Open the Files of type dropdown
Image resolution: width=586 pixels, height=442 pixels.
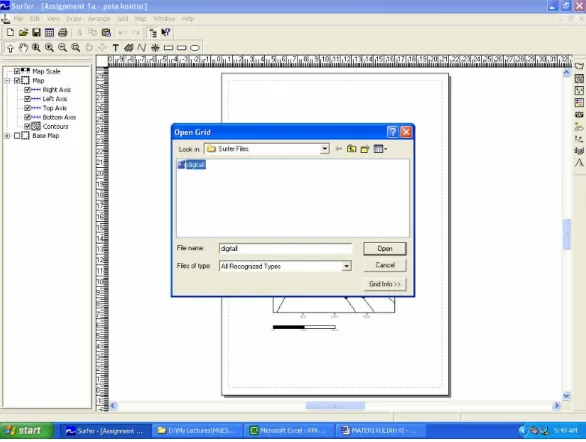coord(346,266)
